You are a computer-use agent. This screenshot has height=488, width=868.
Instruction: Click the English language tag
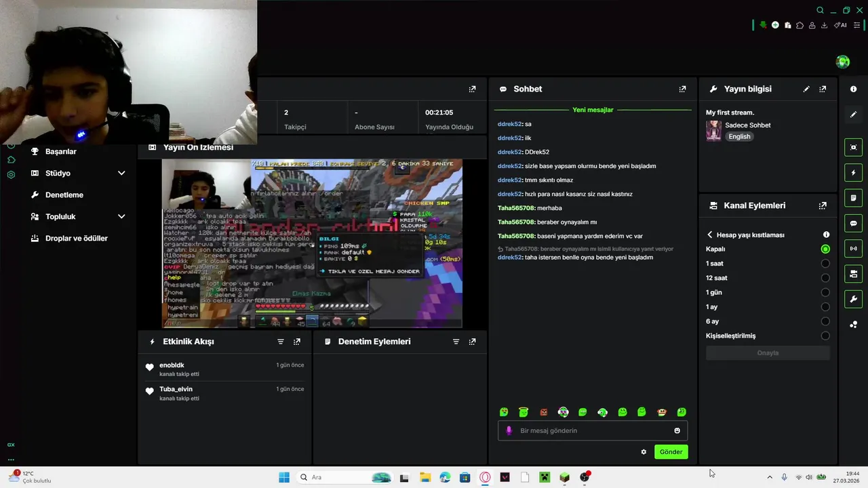[x=739, y=136]
